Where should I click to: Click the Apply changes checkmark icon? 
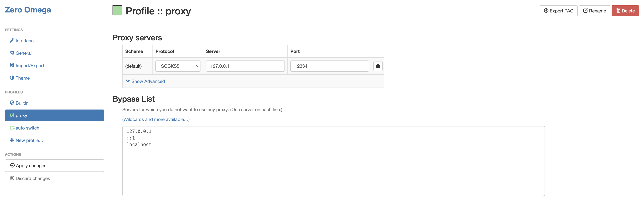pos(12,165)
